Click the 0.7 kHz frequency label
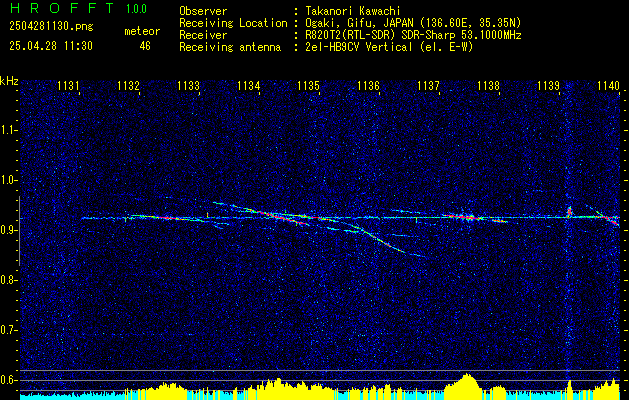 click(x=9, y=330)
